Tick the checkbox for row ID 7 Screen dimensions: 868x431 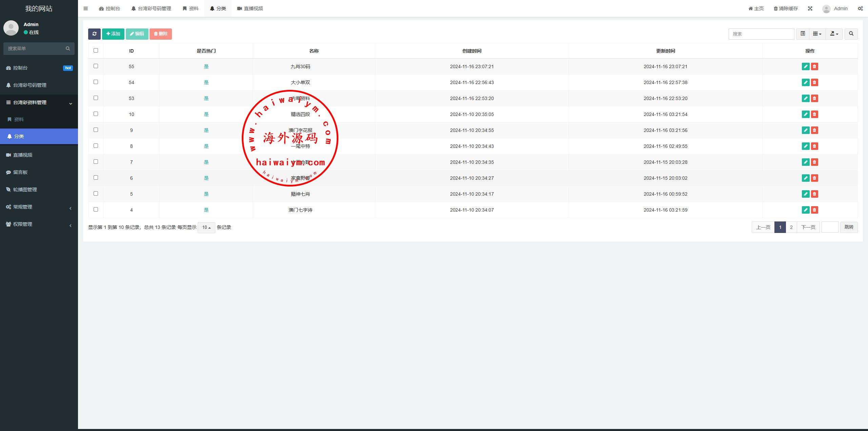(96, 162)
